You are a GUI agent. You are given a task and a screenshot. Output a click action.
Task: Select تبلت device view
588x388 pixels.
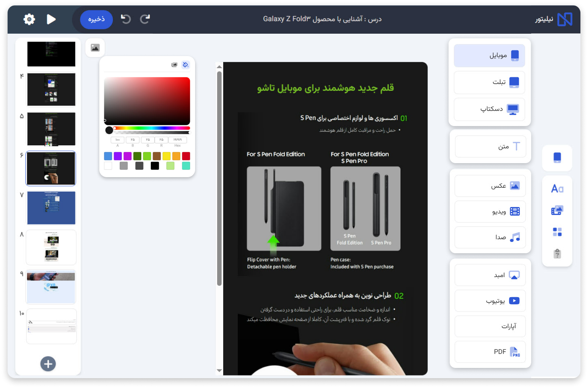(489, 83)
